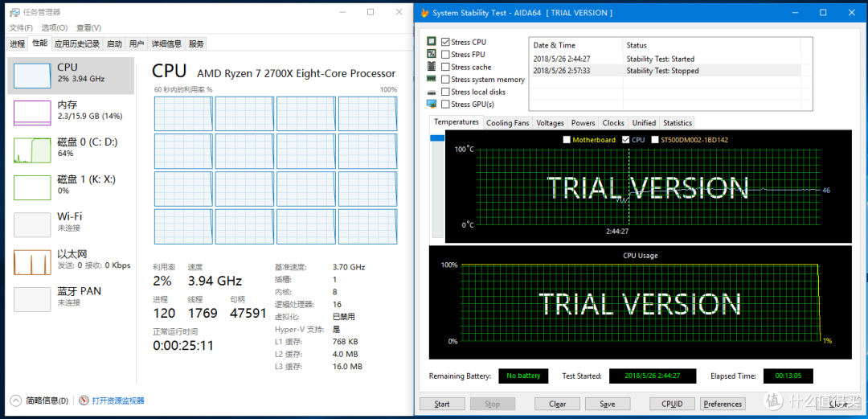Image resolution: width=868 pixels, height=419 pixels.
Task: Tick the ST500DM002-1BD142 disk checkbox
Action: (x=656, y=140)
